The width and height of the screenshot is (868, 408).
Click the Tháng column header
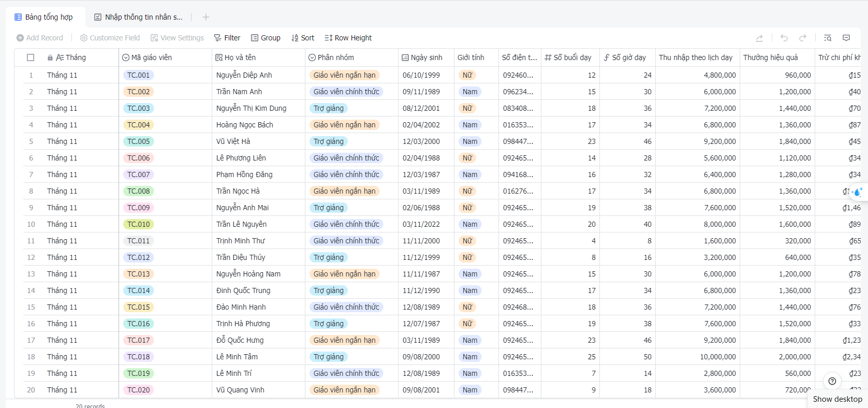tap(70, 57)
